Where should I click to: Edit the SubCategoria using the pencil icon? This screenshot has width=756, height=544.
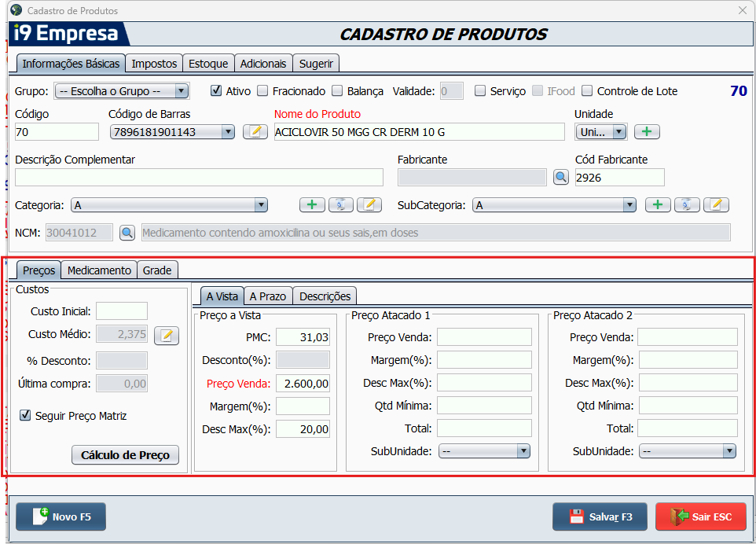715,205
